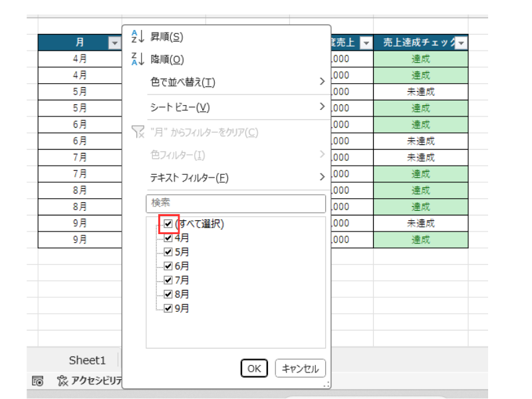Click the resize grip of the filter menu
The width and height of the screenshot is (532, 399).
pos(326,384)
